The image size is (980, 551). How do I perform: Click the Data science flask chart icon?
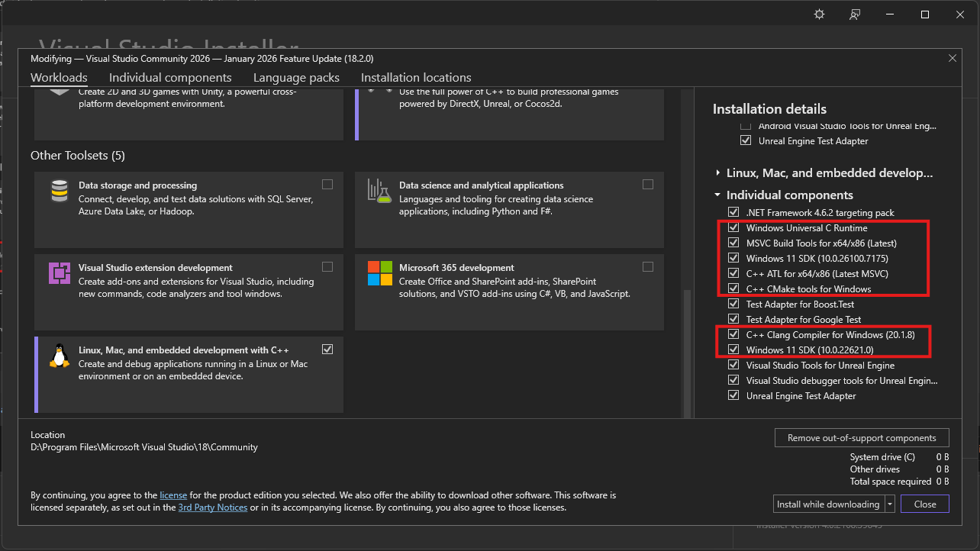[379, 191]
